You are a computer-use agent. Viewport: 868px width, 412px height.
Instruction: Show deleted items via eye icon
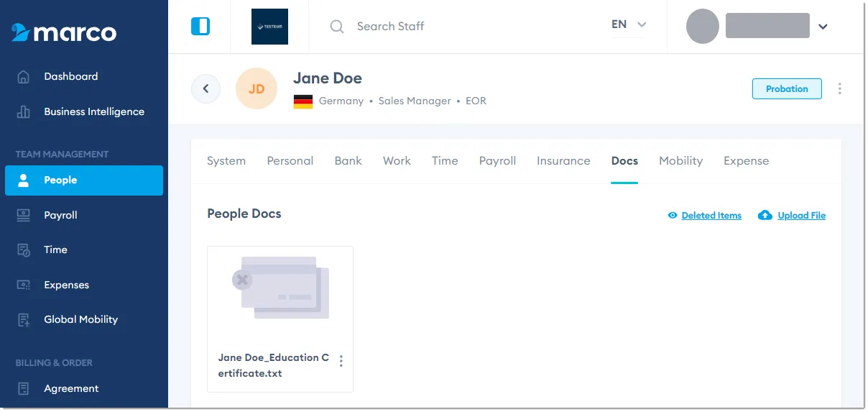673,215
